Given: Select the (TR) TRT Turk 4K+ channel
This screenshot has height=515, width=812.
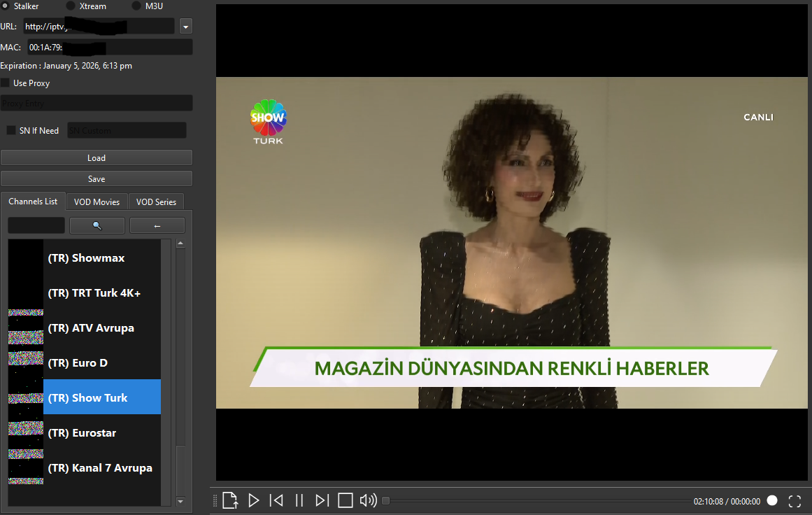Looking at the screenshot, I should pos(102,292).
